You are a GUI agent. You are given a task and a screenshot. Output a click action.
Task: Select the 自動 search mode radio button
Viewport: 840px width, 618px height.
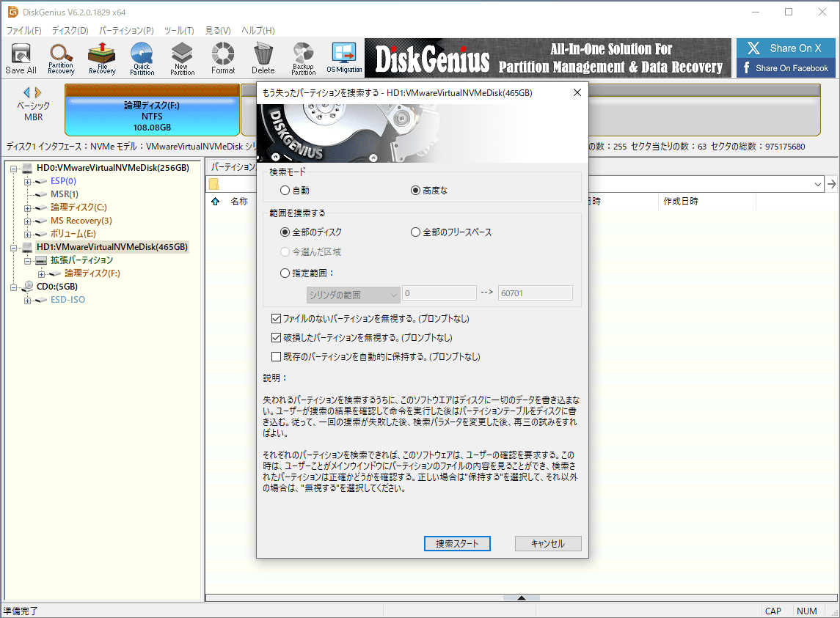285,190
